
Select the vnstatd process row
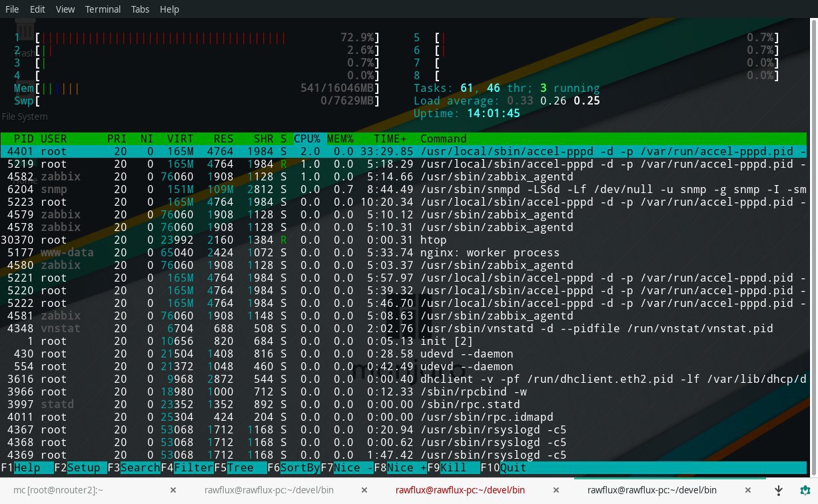(404, 328)
